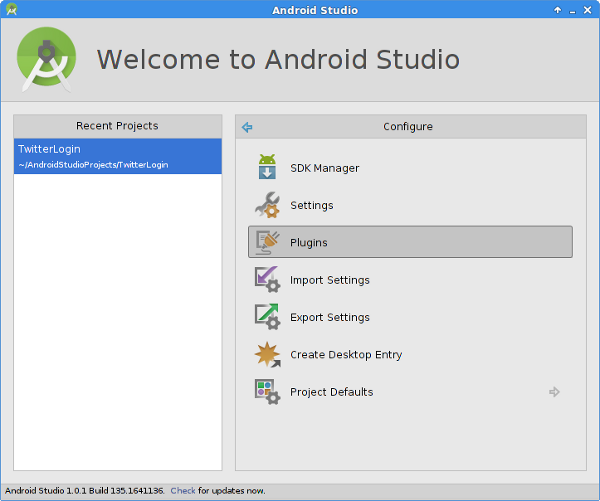Click the Configure panel title
The image size is (600, 501).
[x=408, y=126]
